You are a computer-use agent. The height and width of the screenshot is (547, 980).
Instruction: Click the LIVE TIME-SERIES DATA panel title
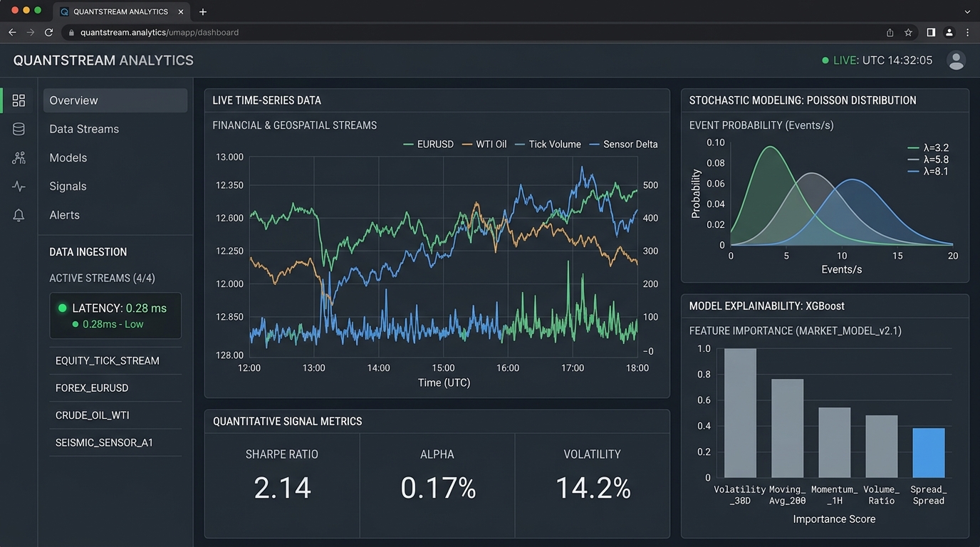[266, 100]
